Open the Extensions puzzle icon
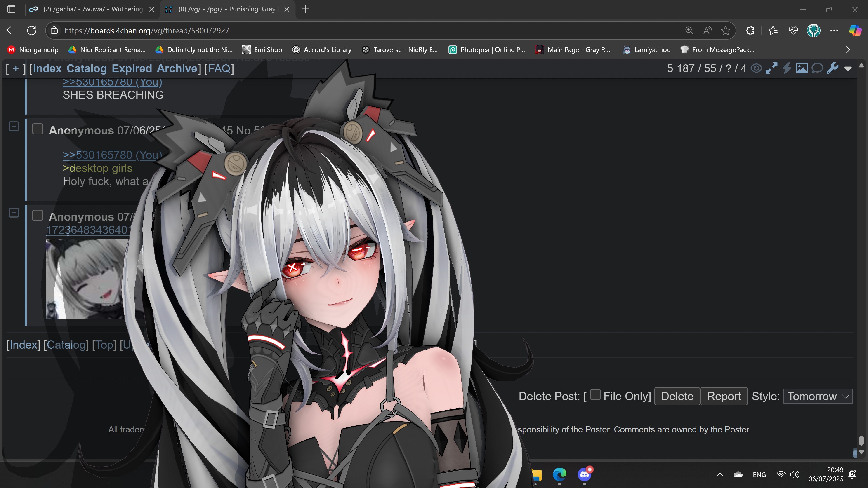 coord(750,31)
